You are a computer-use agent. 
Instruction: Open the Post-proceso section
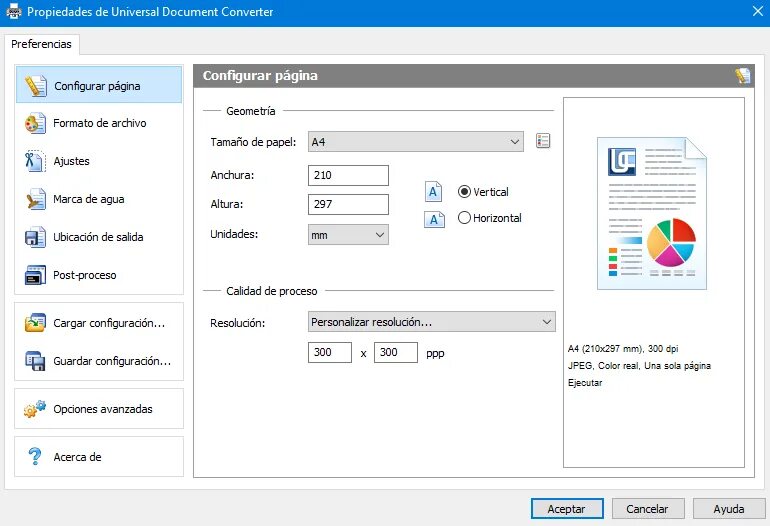(99, 275)
